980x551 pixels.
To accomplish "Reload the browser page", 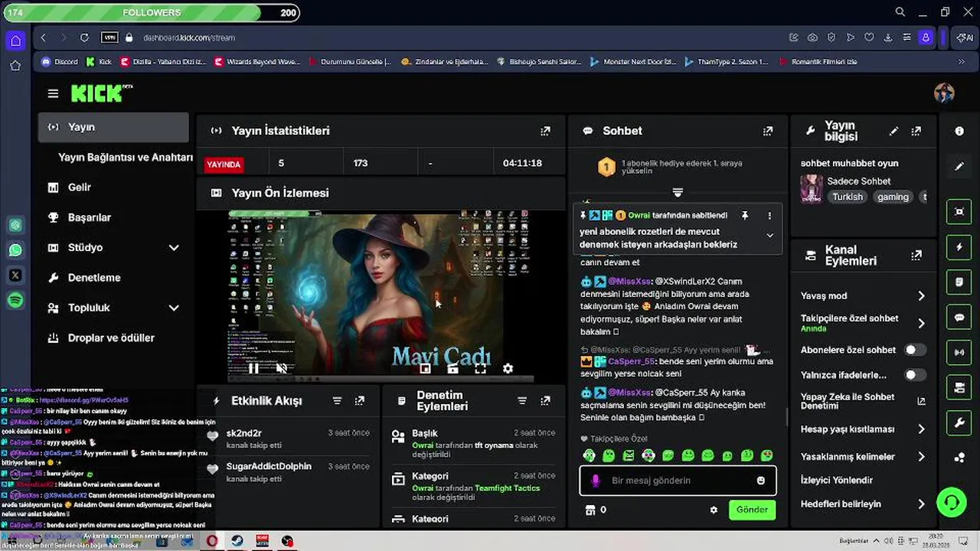I will (84, 37).
